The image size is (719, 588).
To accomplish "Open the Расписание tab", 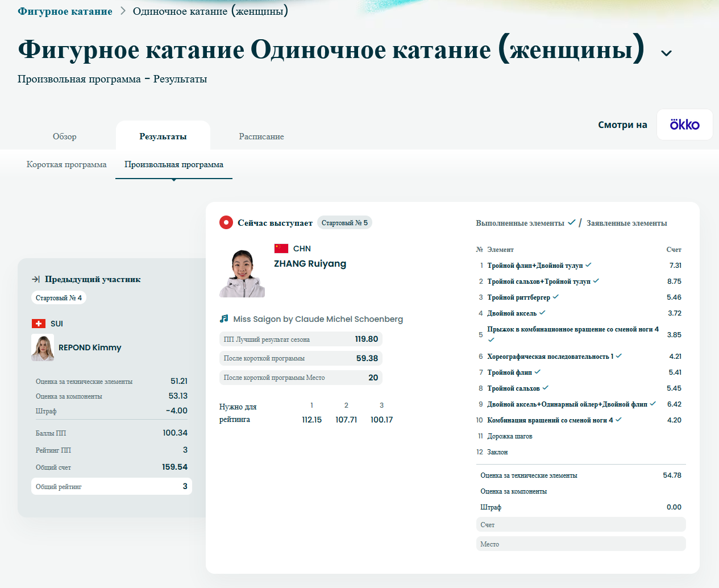I will (x=261, y=136).
